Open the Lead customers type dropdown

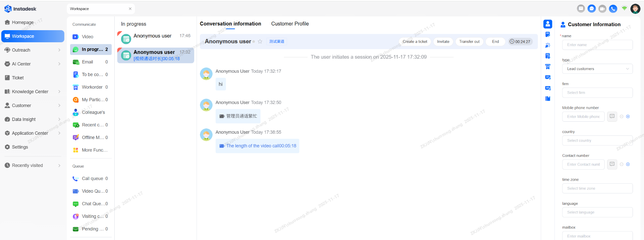[597, 69]
